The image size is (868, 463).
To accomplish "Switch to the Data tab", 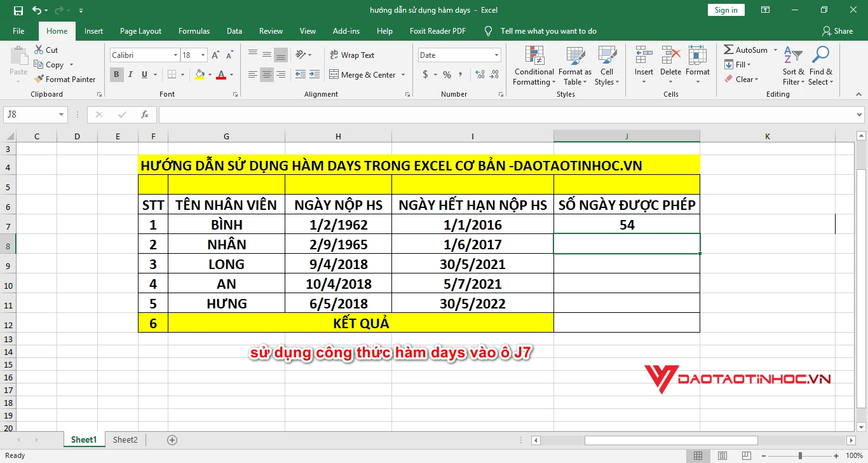I will [234, 31].
